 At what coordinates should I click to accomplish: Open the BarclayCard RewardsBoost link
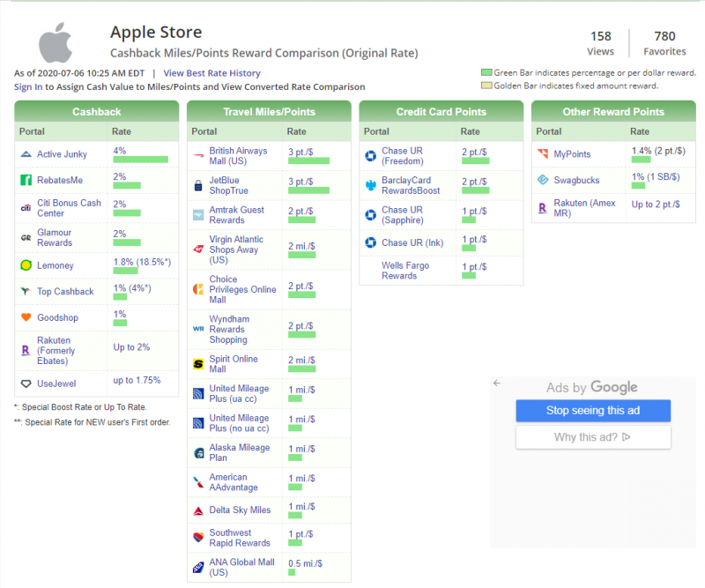[x=411, y=185]
